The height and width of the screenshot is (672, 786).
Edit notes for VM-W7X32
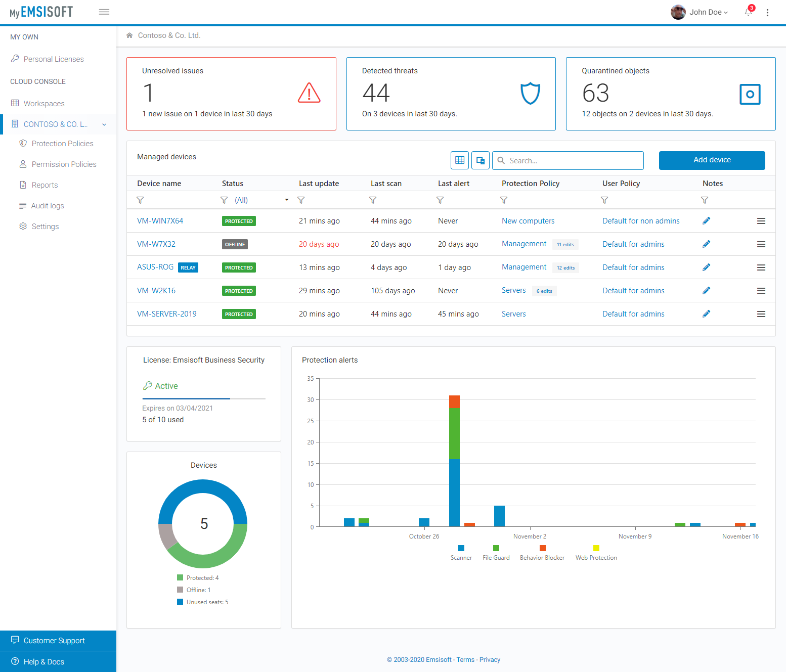(707, 244)
